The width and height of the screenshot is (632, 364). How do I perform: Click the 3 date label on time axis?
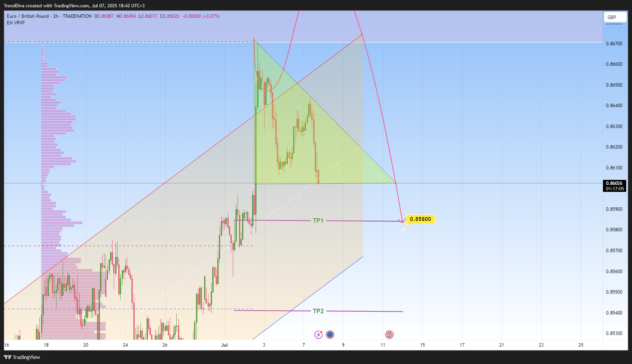(x=264, y=345)
